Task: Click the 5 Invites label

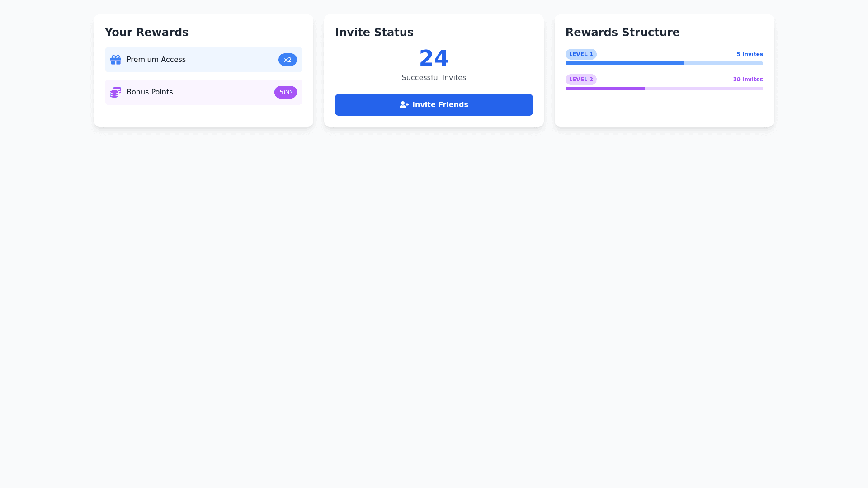Action: [x=749, y=54]
